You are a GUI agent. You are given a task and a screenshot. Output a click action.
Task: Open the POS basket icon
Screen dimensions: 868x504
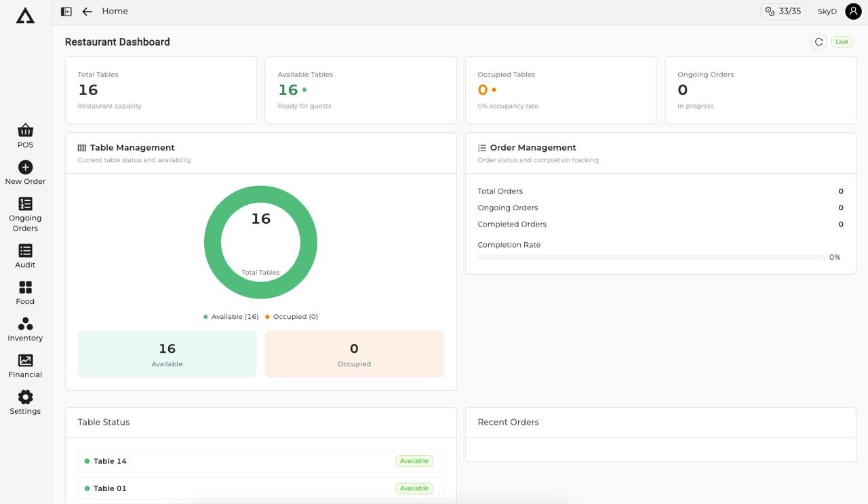25,130
